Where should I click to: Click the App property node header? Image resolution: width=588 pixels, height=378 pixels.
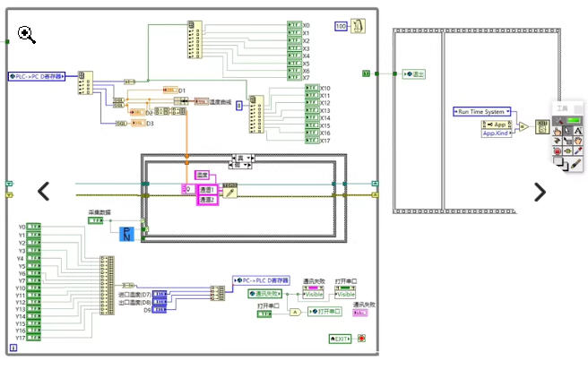497,125
